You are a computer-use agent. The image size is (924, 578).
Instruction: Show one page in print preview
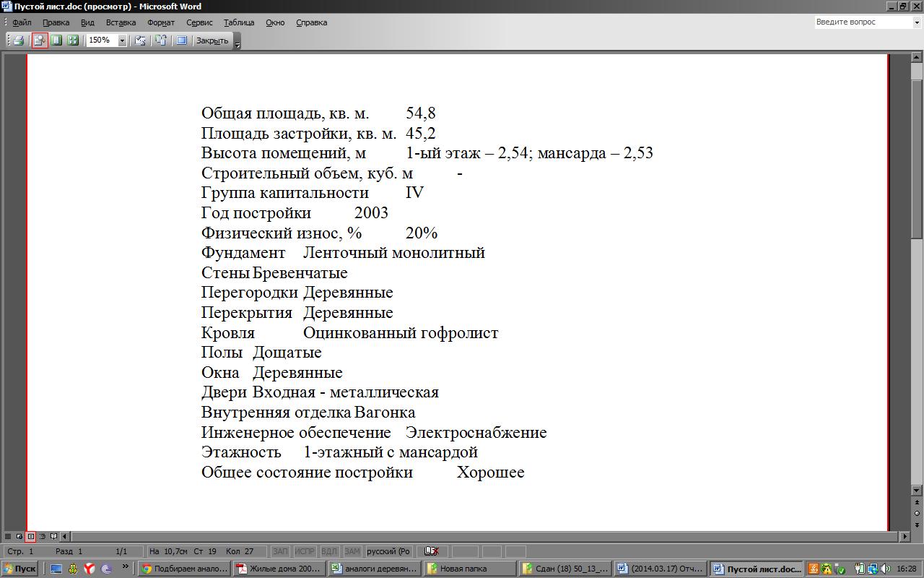click(56, 40)
